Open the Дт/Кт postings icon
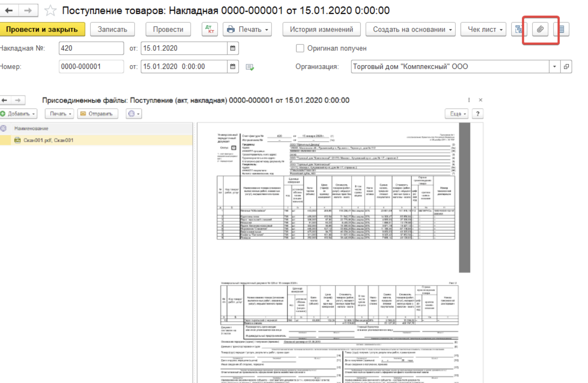The height and width of the screenshot is (383, 588). pos(210,29)
